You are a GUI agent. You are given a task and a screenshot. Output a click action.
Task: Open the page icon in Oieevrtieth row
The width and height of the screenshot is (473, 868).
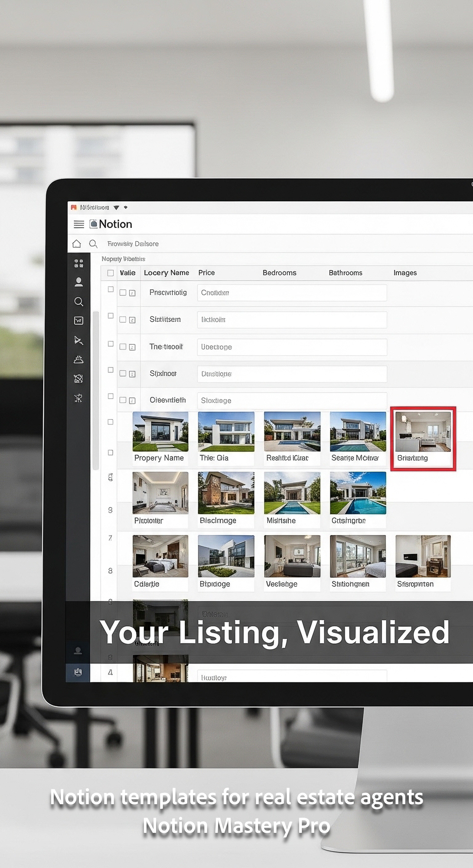(x=132, y=401)
